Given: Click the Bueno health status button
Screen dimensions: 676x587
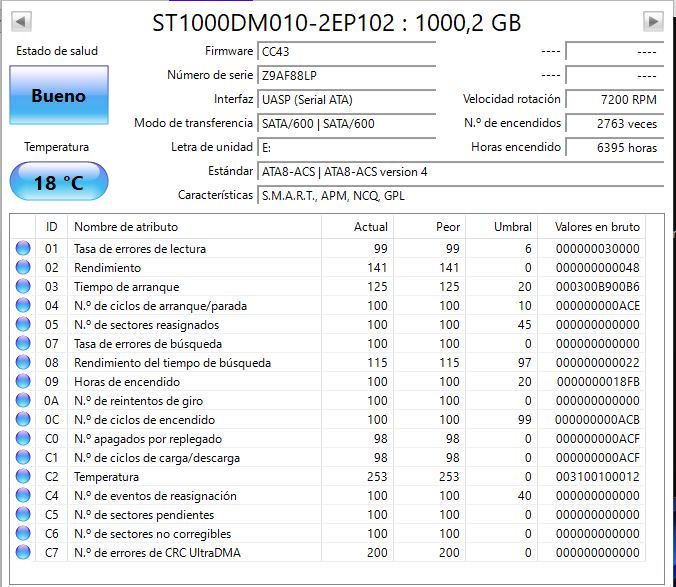Looking at the screenshot, I should 59,95.
